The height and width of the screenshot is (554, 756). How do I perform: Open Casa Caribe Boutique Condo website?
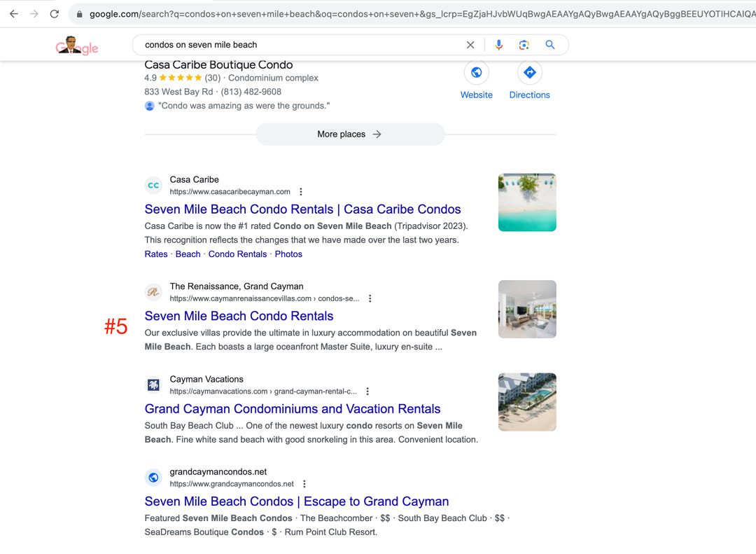[477, 72]
